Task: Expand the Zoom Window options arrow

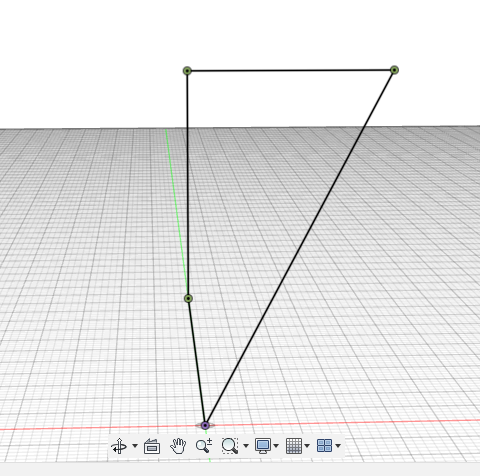Action: coord(246,446)
